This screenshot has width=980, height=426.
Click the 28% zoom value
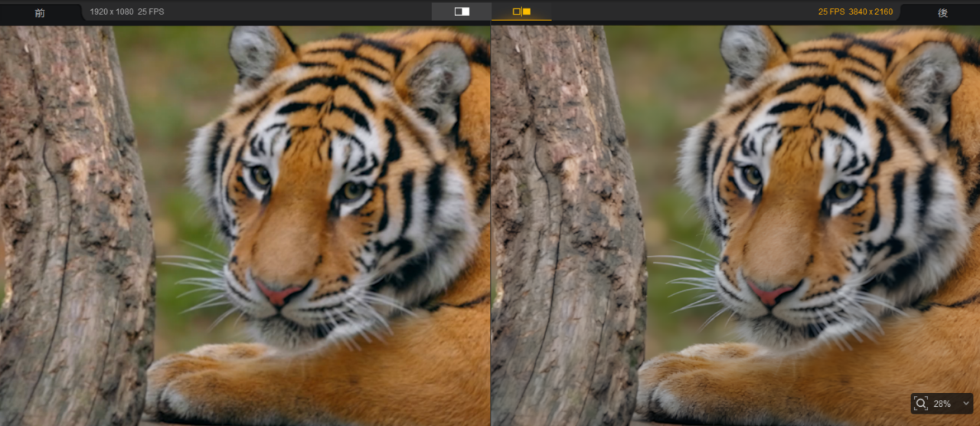point(942,403)
